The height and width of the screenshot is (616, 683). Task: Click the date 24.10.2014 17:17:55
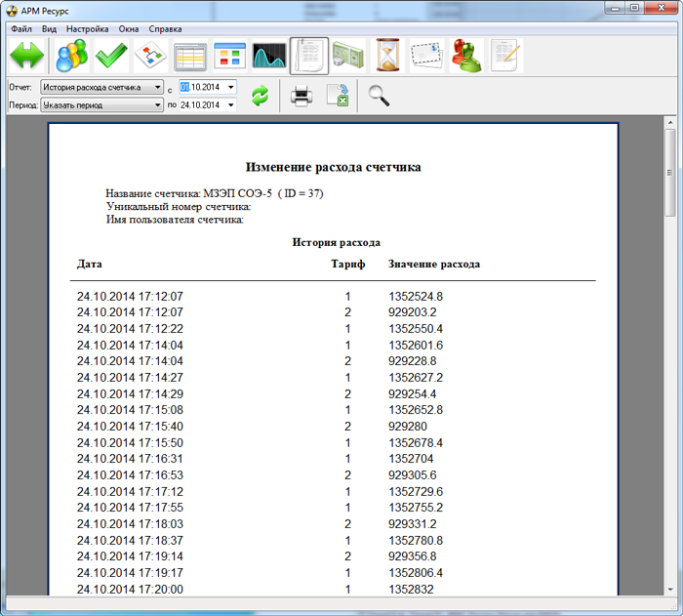pos(130,508)
